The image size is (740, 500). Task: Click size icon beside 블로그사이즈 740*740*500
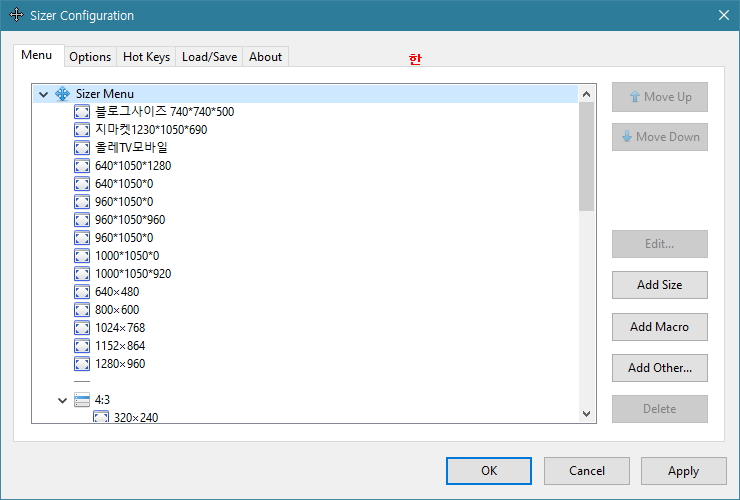(x=82, y=112)
